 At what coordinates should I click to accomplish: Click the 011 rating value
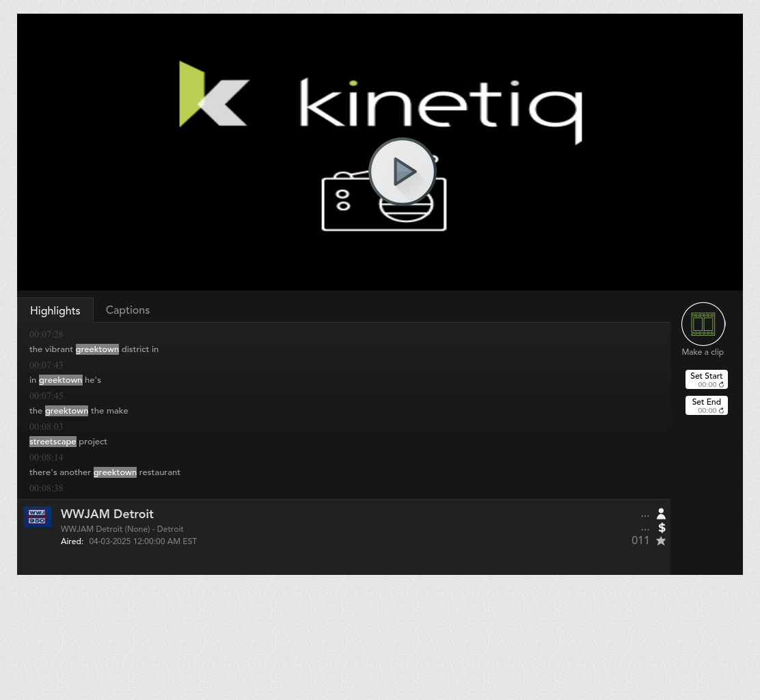pyautogui.click(x=640, y=541)
